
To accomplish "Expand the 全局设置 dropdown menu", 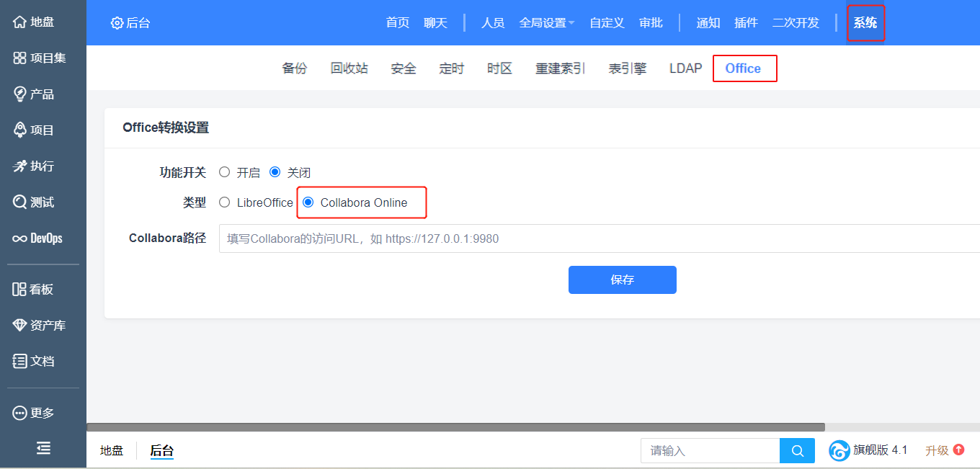I will (x=547, y=23).
